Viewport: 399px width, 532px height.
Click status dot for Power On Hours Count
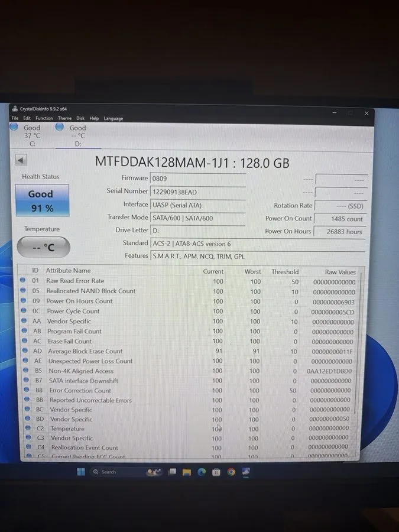click(23, 300)
